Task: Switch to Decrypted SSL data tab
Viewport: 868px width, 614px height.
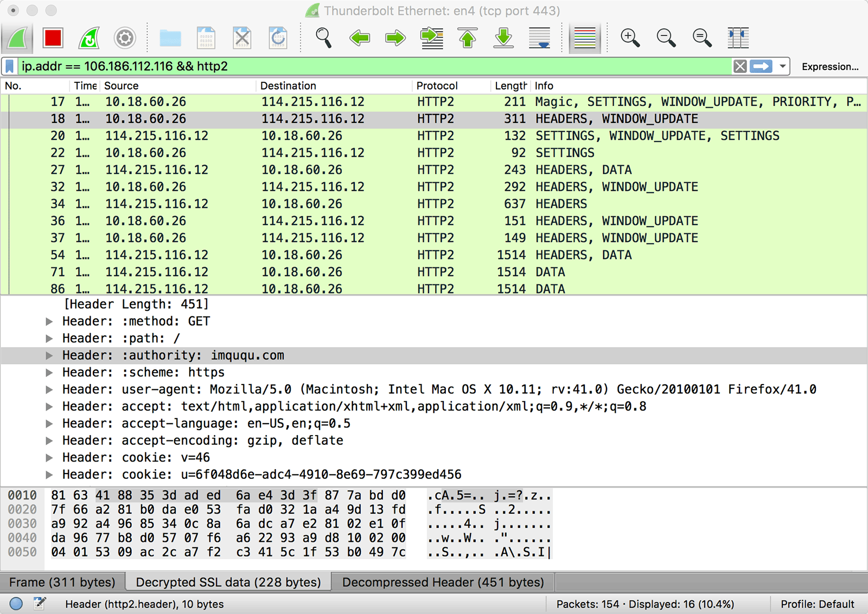Action: (x=228, y=582)
